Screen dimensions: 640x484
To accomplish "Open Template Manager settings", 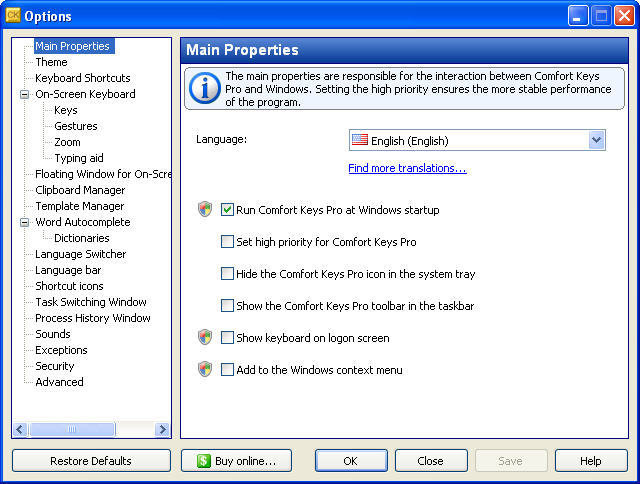I will coord(80,206).
